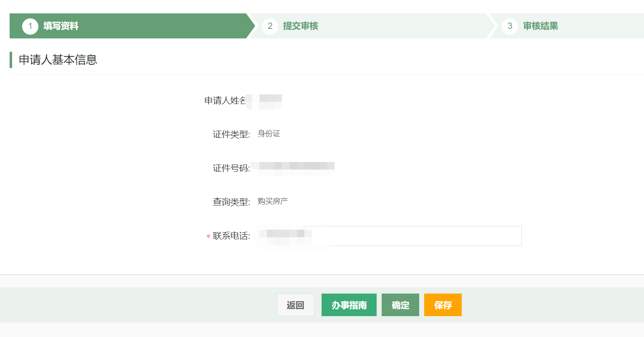The height and width of the screenshot is (337, 644).
Task: Click the step 1 number circle
Action: point(30,26)
